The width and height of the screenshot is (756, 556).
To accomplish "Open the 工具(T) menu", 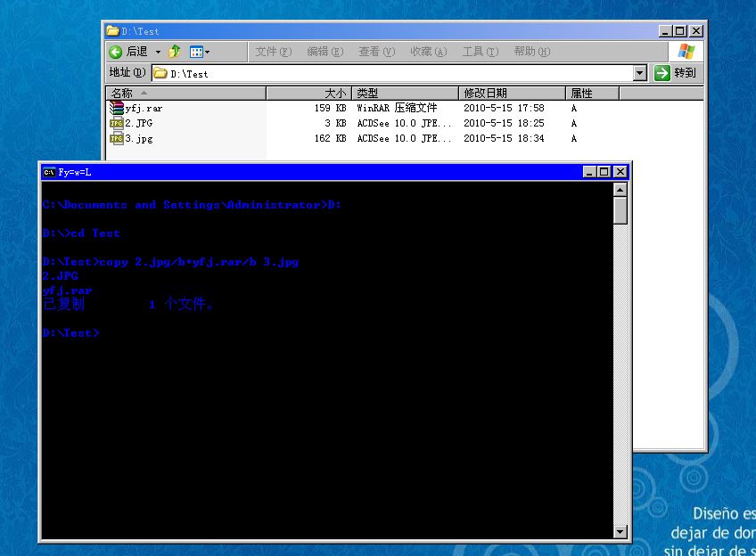I will coord(481,52).
